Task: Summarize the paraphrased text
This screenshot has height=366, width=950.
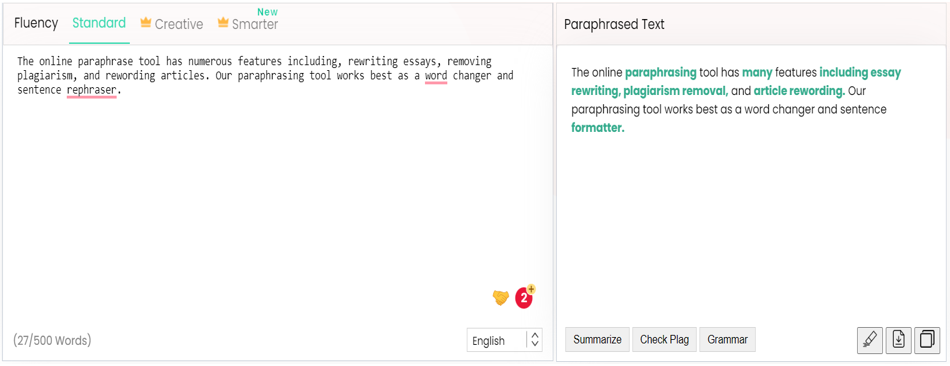Action: coord(597,340)
